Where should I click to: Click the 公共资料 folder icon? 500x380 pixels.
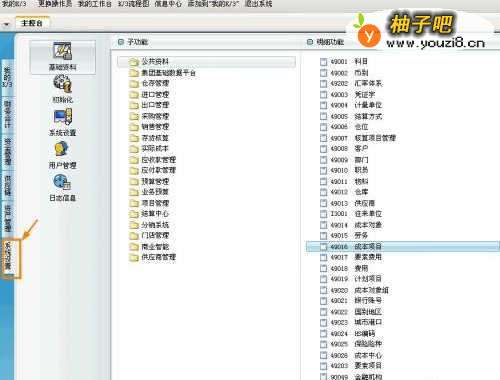134,62
